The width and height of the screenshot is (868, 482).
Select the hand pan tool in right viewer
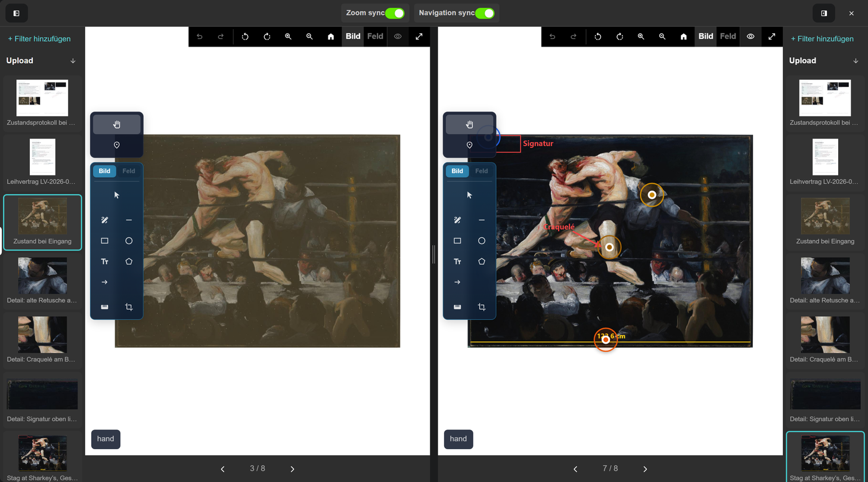(x=470, y=124)
